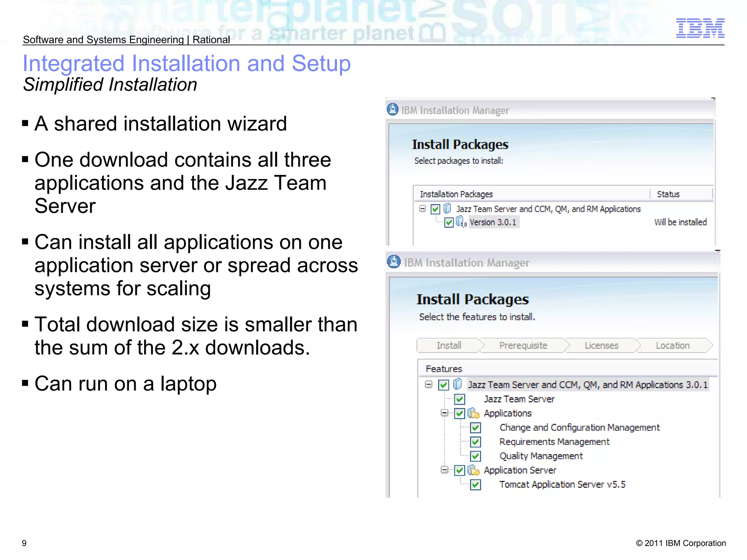Toggle the Version 3.0.1 checkbox
The height and width of the screenshot is (560, 747).
tap(449, 222)
